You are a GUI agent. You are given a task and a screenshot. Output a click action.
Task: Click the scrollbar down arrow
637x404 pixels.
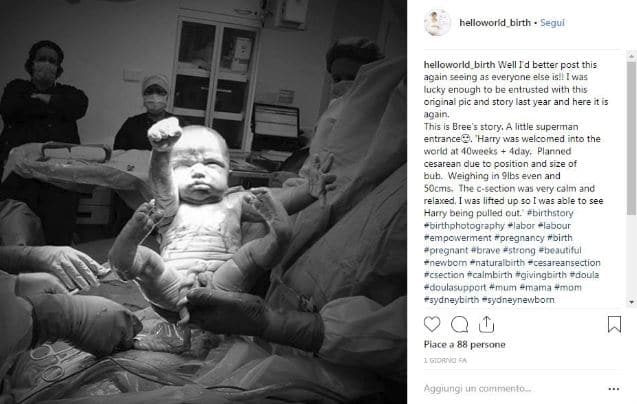click(x=632, y=302)
